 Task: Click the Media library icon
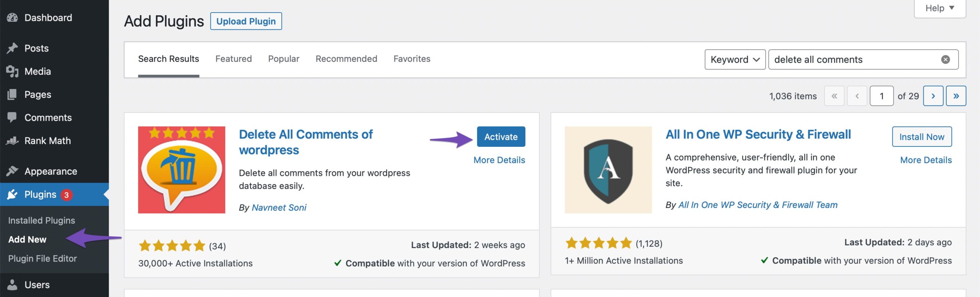(12, 71)
